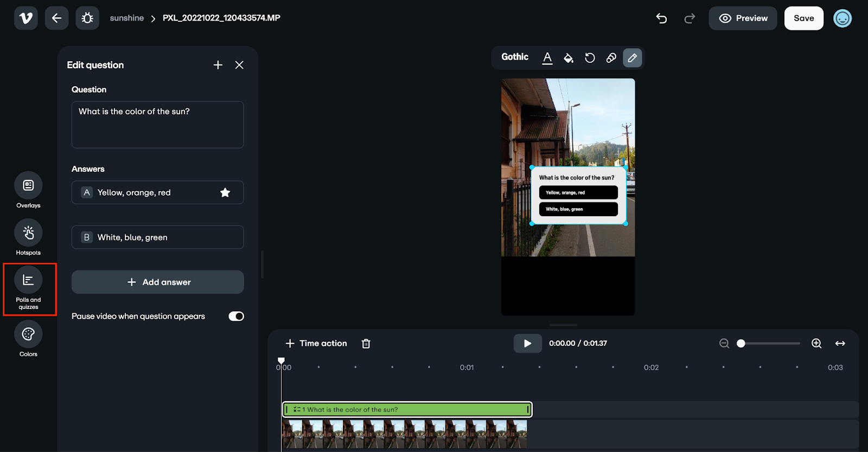Toggle Pause video when question appears
Screen dimensions: 868x452
point(236,317)
